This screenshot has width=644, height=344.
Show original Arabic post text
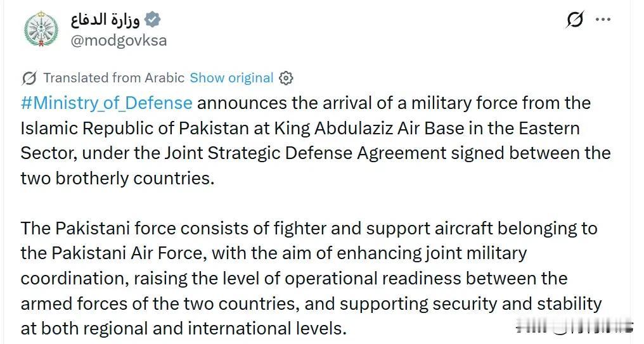(231, 78)
